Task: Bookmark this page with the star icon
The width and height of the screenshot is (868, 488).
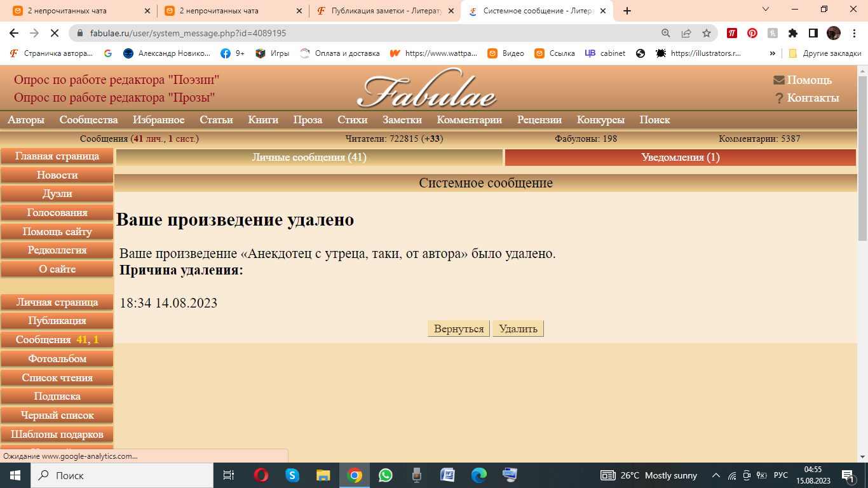Action: coord(707,33)
